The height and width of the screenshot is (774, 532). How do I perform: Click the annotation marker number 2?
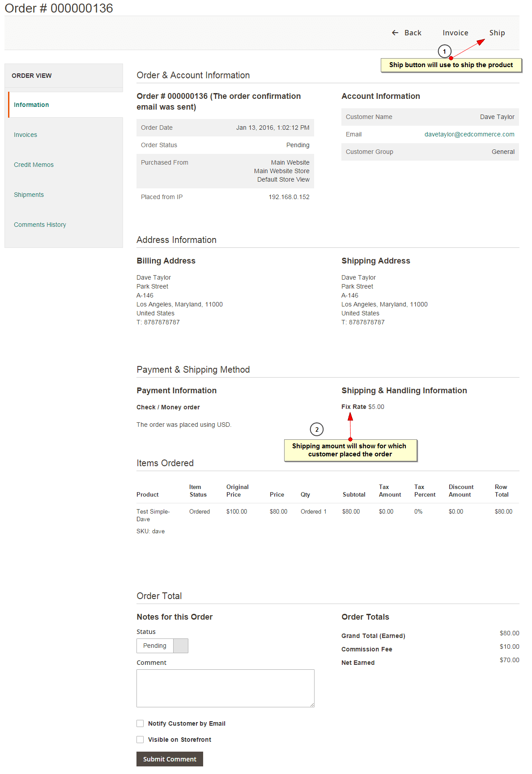(317, 430)
